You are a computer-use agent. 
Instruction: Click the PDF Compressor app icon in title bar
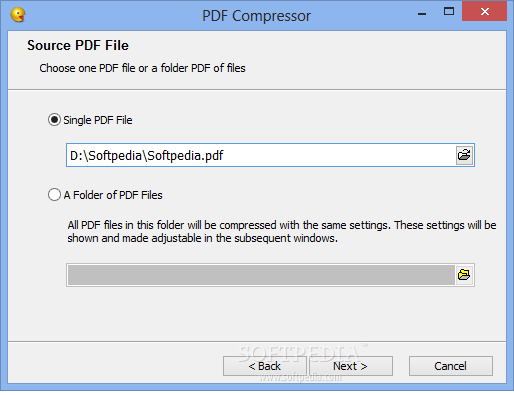[x=18, y=15]
